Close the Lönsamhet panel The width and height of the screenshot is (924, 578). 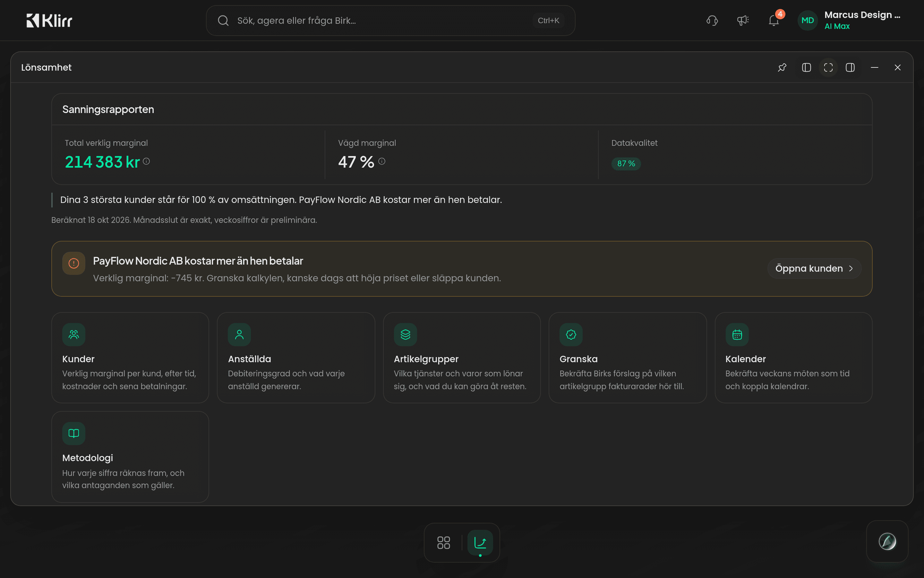click(x=898, y=68)
